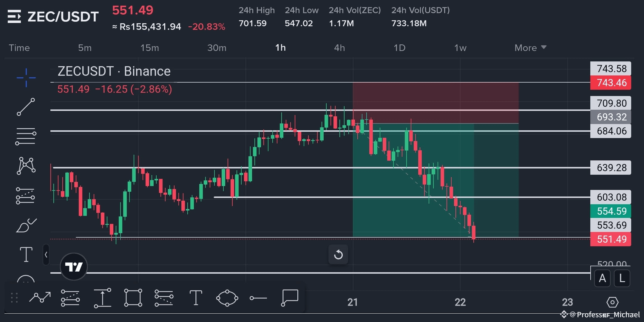Select the callout comment tool

(290, 298)
